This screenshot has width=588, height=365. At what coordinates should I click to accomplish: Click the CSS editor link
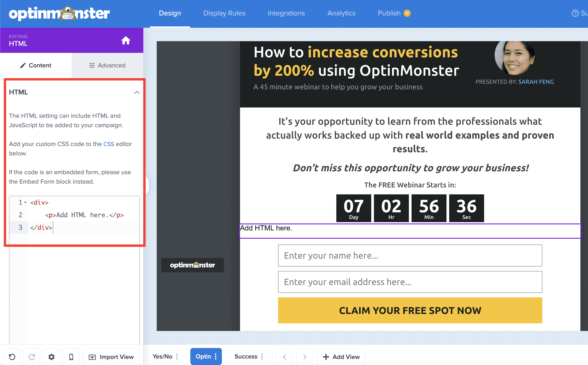point(109,144)
